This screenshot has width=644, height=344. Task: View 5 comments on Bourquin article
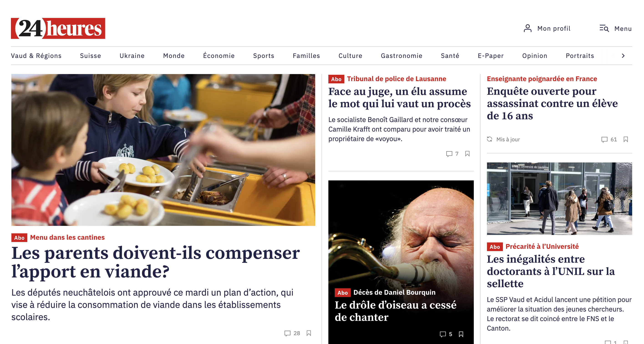coord(446,334)
